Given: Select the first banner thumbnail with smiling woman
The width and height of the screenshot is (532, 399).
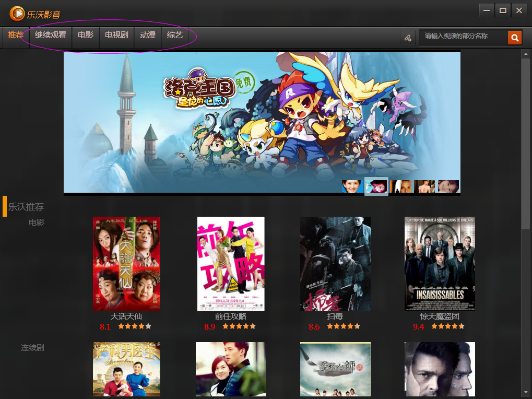Looking at the screenshot, I should [x=352, y=186].
